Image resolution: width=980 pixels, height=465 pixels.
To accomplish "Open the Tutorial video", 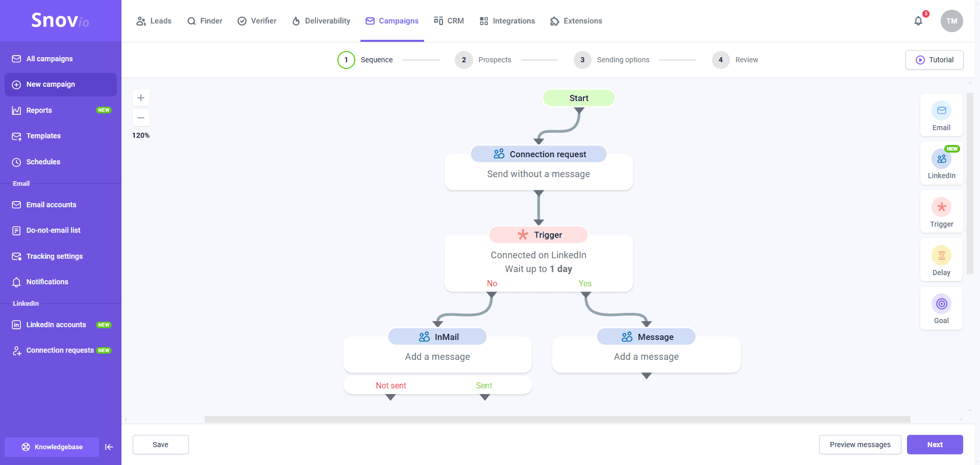I will coord(934,60).
